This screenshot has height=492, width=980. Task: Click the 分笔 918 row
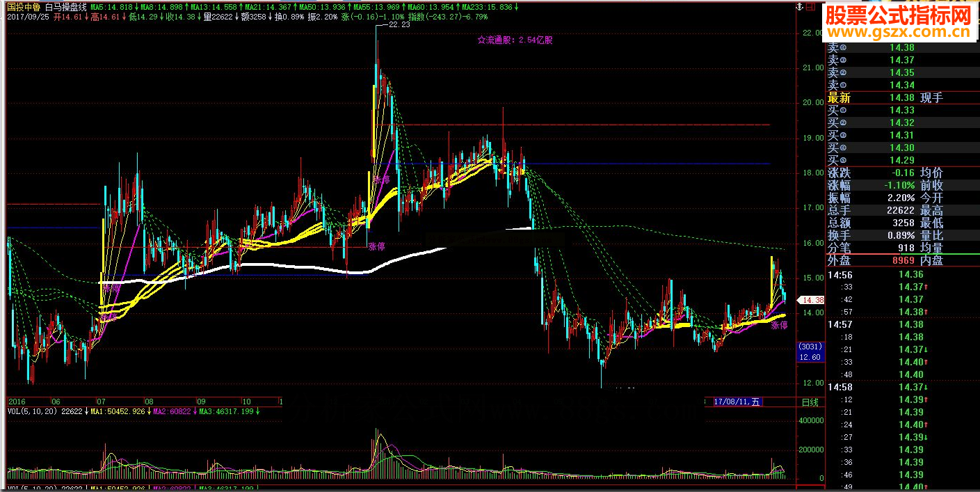871,248
